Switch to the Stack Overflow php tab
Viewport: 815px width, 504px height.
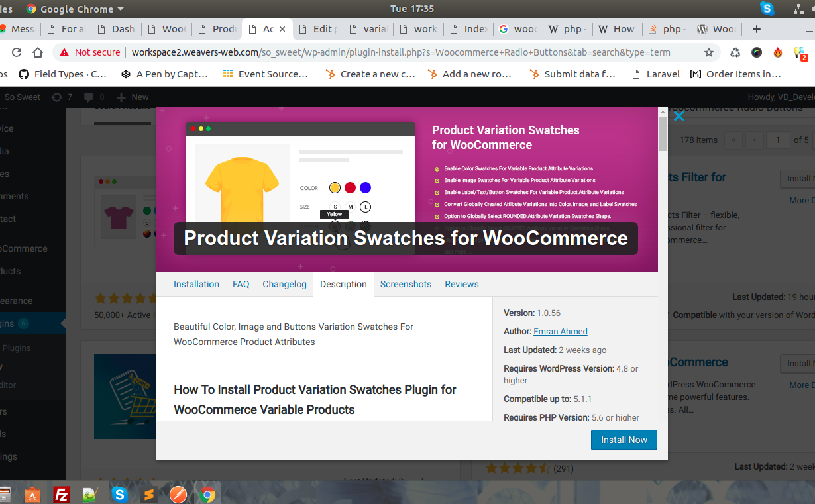coord(667,29)
